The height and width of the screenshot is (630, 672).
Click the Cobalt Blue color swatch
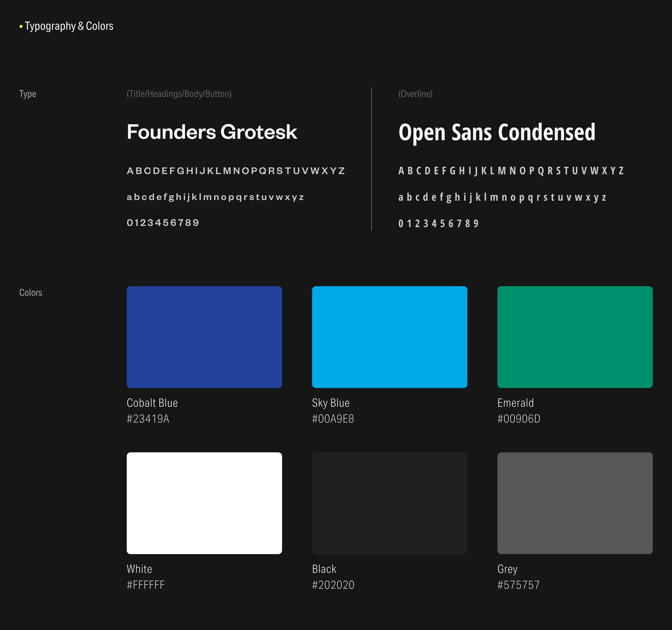(x=204, y=337)
